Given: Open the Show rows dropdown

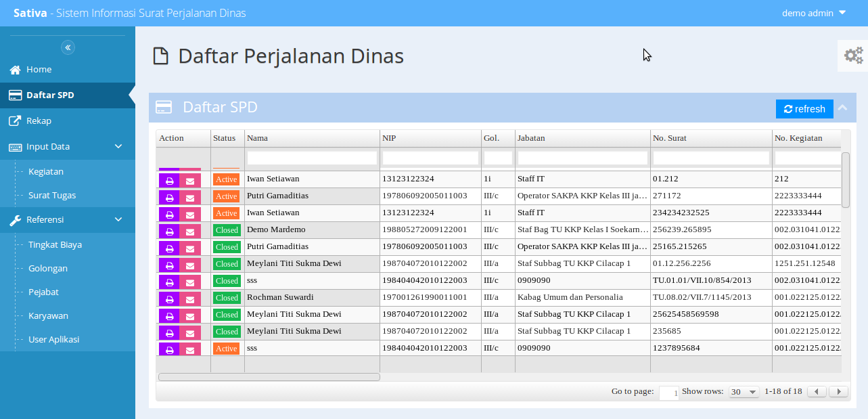Looking at the screenshot, I should click(744, 392).
